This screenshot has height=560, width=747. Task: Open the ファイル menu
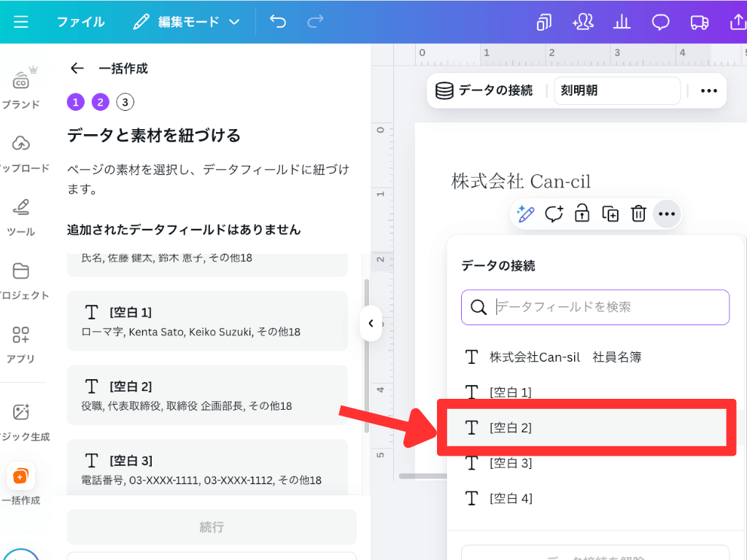(80, 22)
